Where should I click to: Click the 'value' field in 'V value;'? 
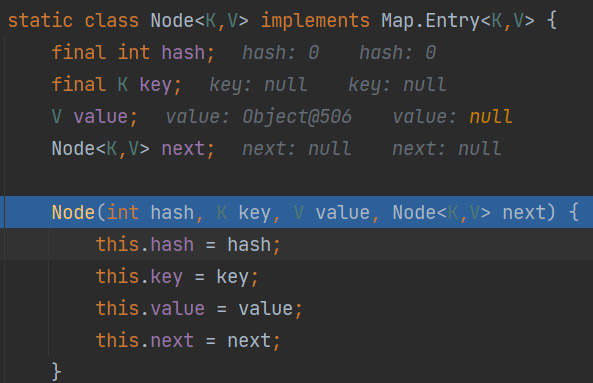coord(101,116)
